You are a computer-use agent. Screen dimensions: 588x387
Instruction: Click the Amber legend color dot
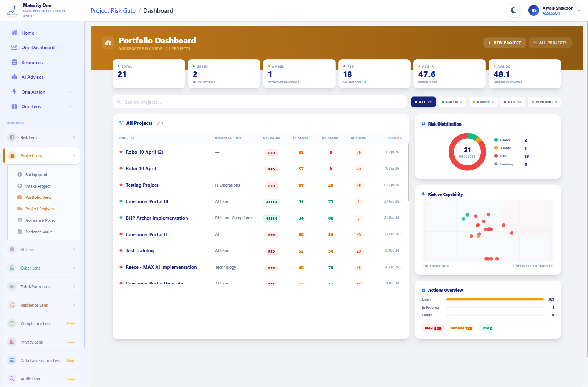(x=496, y=148)
